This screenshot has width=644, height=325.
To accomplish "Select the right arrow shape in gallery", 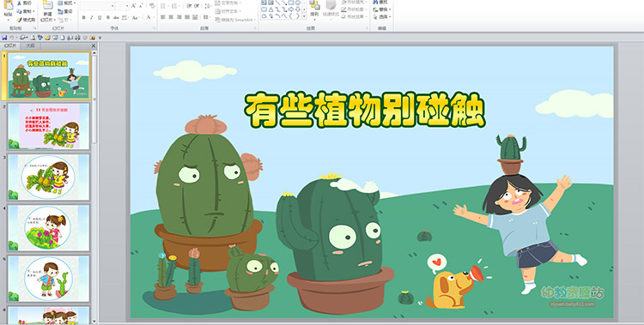I will [x=291, y=9].
